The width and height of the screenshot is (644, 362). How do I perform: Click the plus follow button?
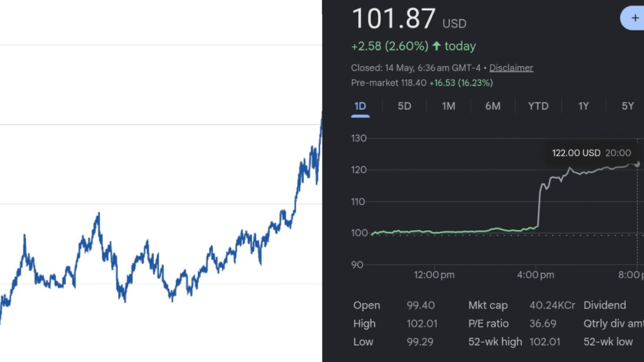click(x=633, y=18)
